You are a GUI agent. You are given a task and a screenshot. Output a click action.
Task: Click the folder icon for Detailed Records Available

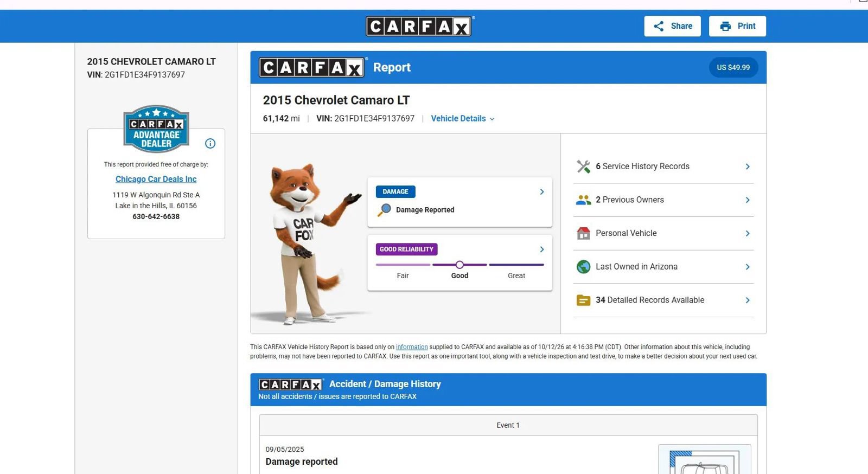point(583,300)
